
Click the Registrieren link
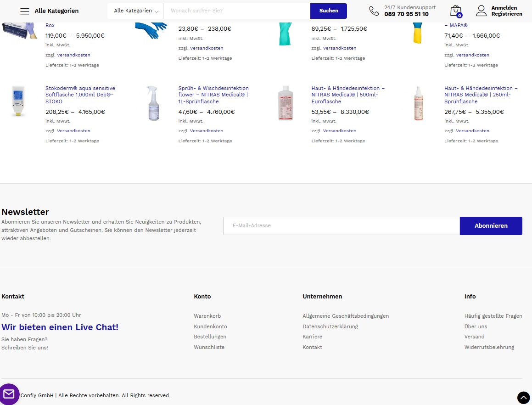(507, 14)
